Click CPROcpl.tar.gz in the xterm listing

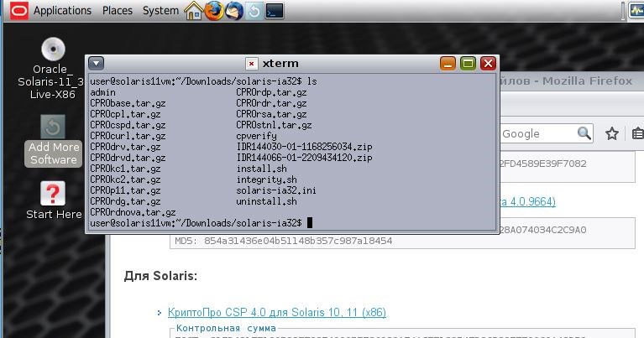[x=125, y=114]
